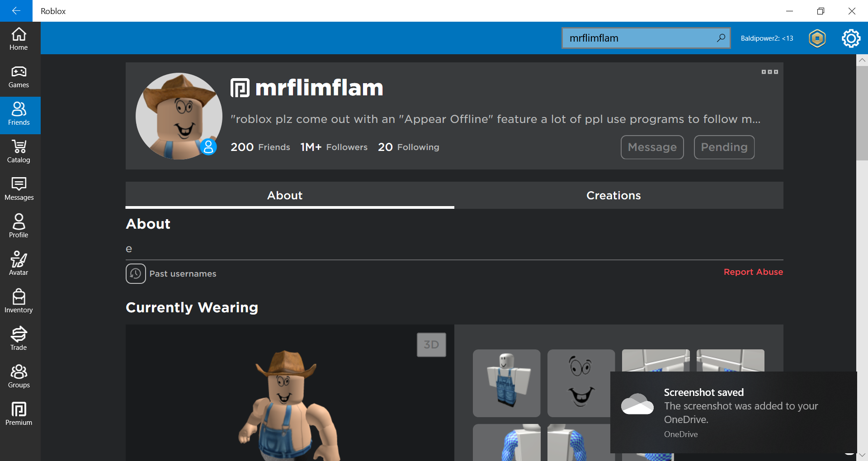Screen dimensions: 868x461
Task: Click the search magnifier icon
Action: pos(721,38)
